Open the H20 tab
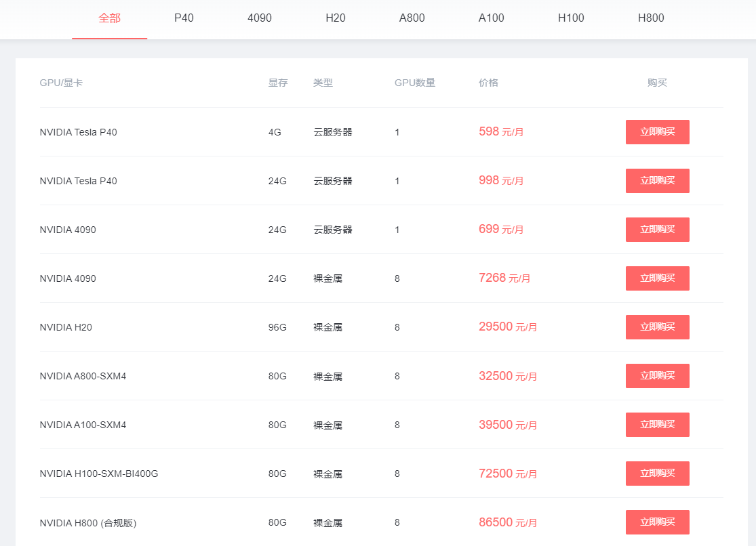The height and width of the screenshot is (546, 756). (336, 18)
